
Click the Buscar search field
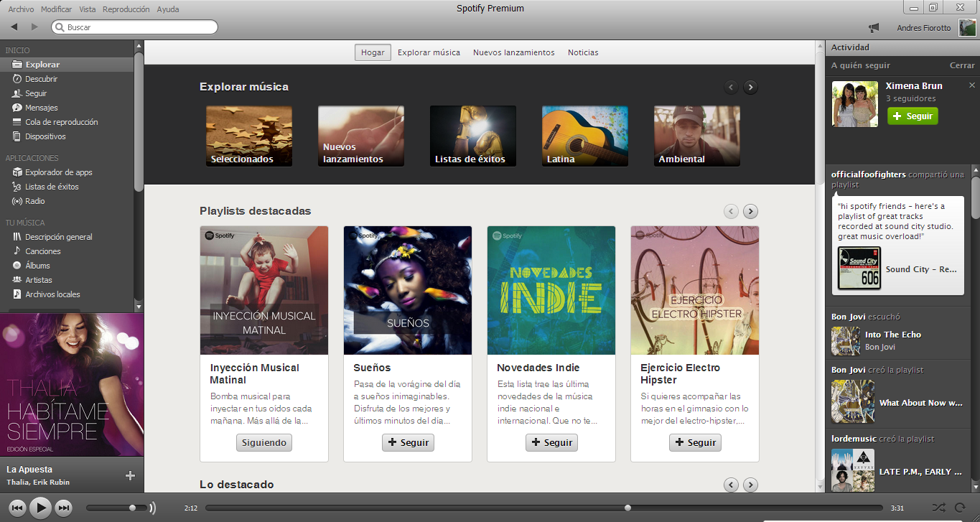134,27
